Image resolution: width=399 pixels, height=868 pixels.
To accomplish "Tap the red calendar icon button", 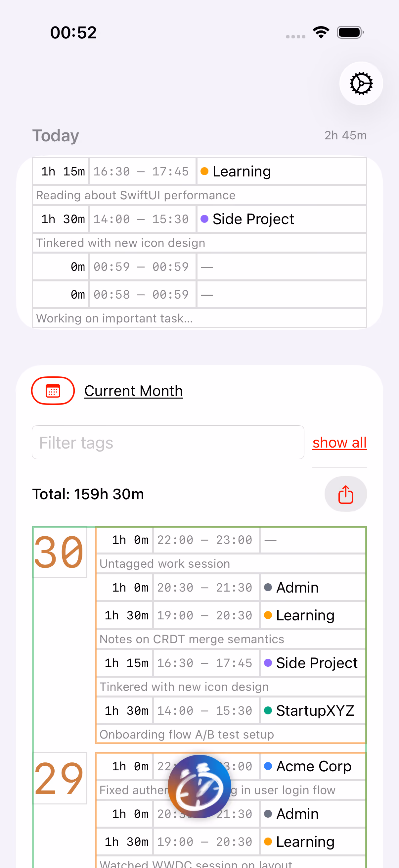I will (53, 391).
